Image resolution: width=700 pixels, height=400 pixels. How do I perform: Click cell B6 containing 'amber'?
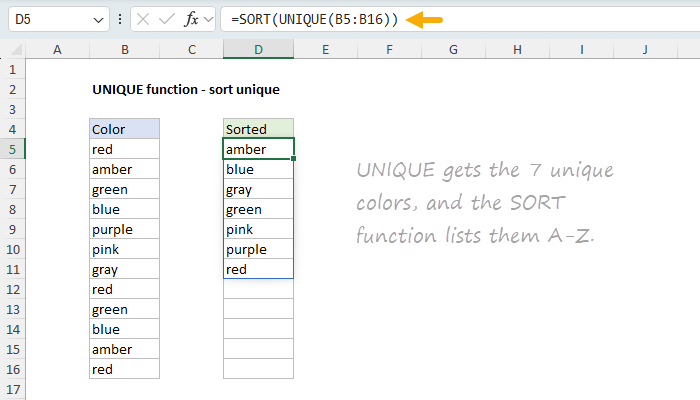pos(125,169)
